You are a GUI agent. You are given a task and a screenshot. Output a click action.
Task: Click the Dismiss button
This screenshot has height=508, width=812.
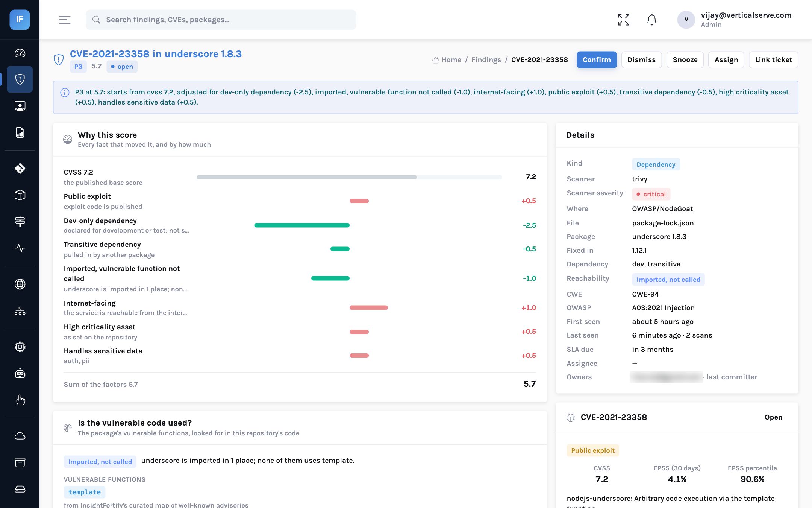(641, 60)
